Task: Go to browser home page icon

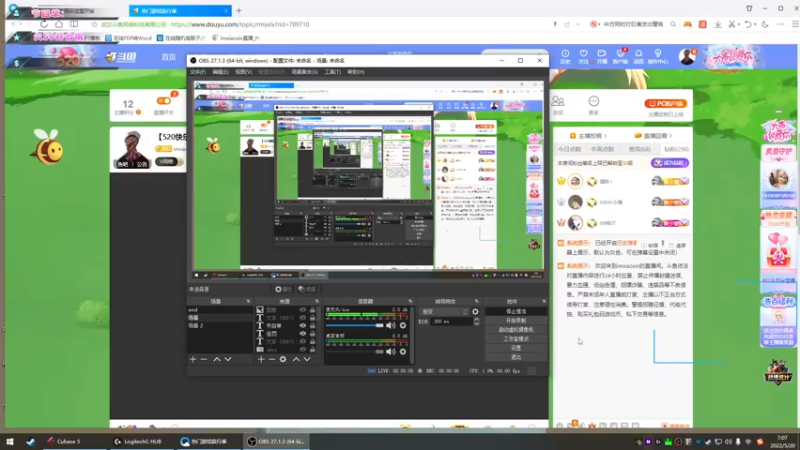Action: 59,24
